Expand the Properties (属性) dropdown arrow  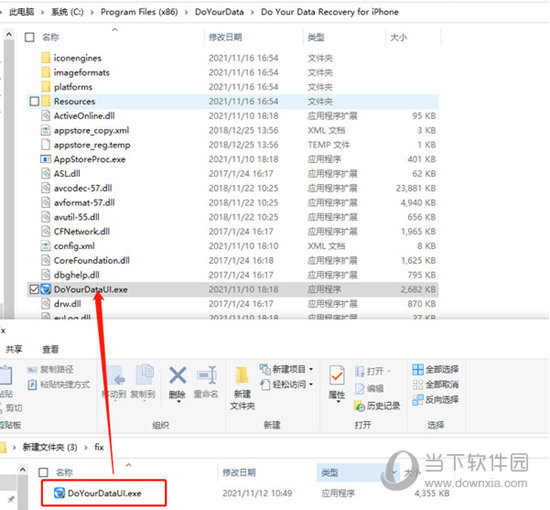[338, 402]
